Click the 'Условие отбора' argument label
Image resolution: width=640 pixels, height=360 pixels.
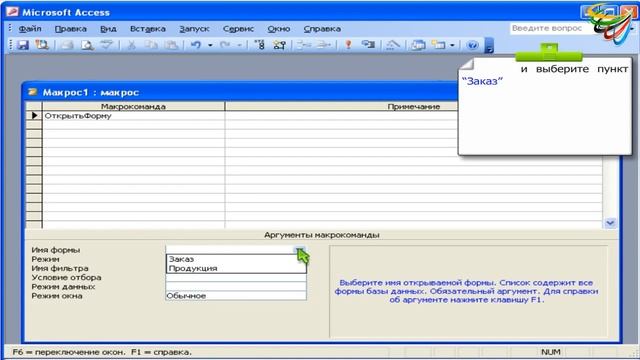(x=66, y=278)
